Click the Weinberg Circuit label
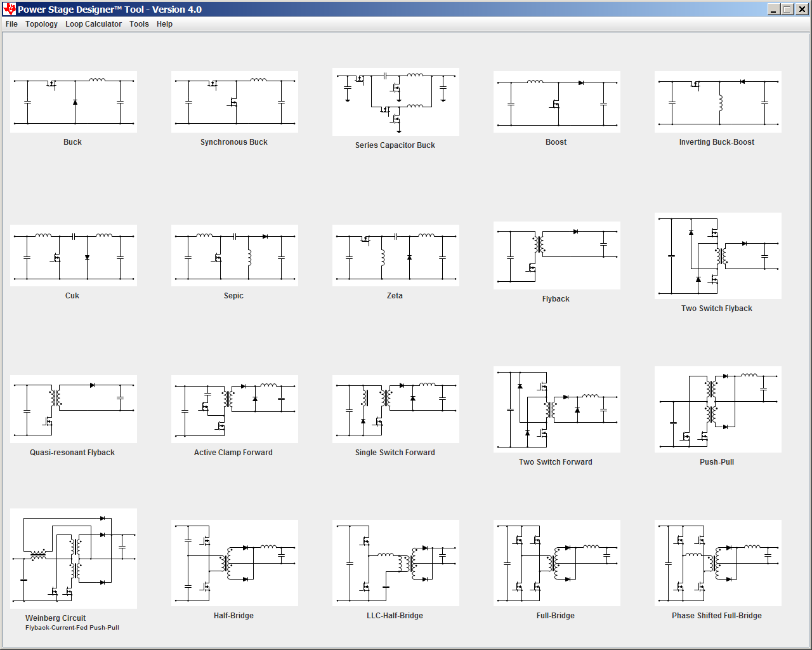Viewport: 812px width, 650px height. 55,618
